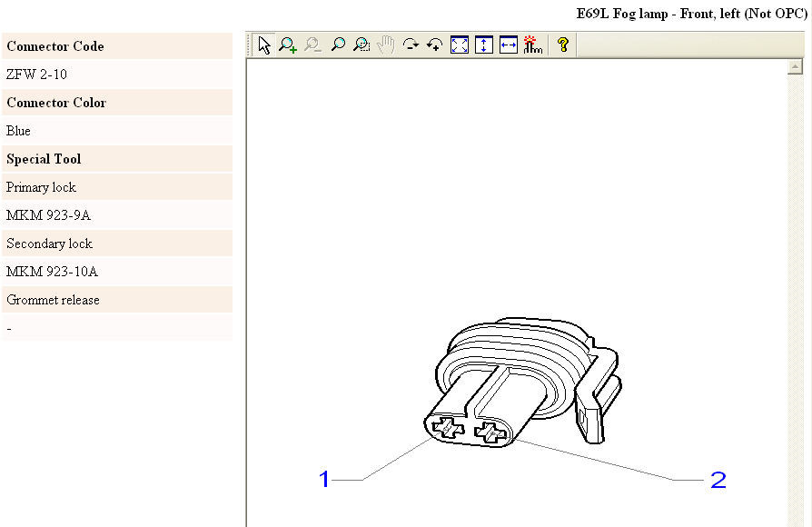
Task: Click the zoom in magnifier icon
Action: click(x=289, y=45)
